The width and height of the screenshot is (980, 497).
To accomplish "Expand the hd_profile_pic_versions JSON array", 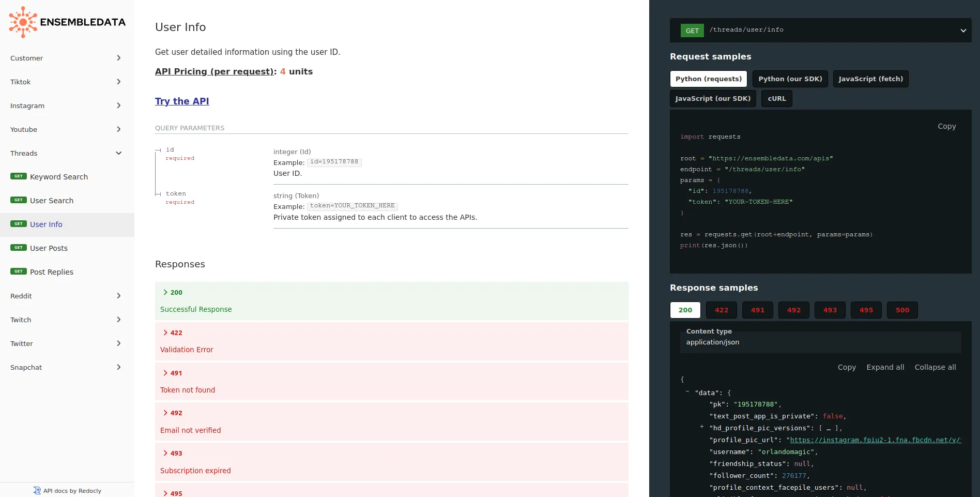I will coord(701,427).
